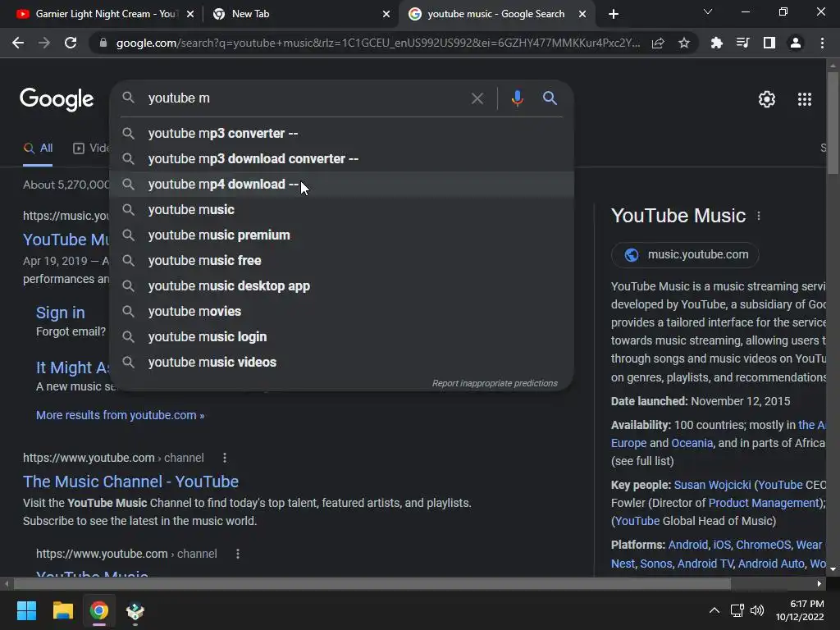This screenshot has height=630, width=840.
Task: Click in the search text field
Action: pos(305,98)
